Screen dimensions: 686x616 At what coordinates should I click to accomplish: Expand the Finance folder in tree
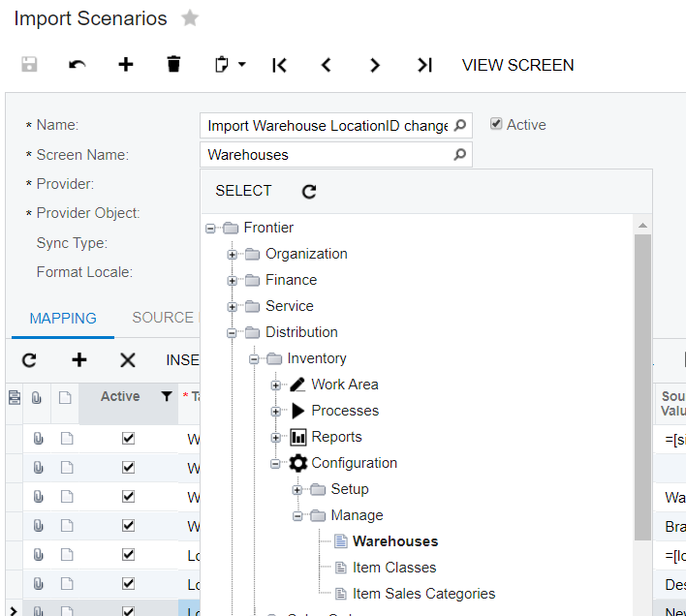coord(233,281)
